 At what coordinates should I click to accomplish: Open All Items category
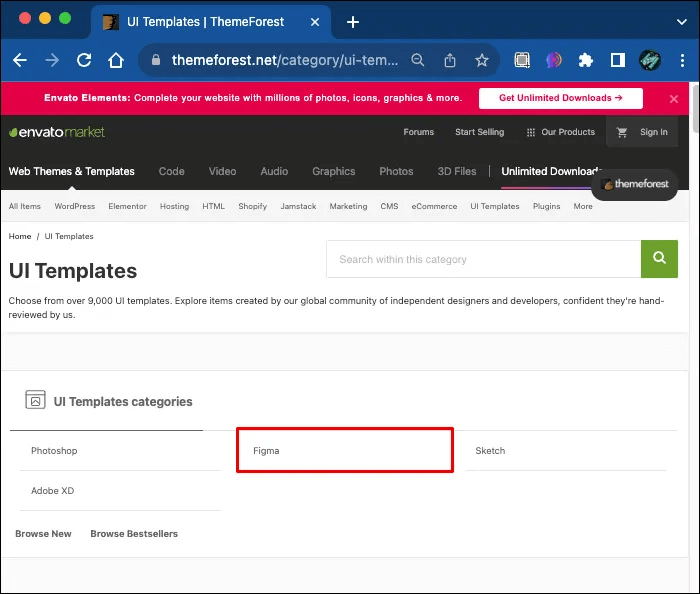[x=25, y=206]
